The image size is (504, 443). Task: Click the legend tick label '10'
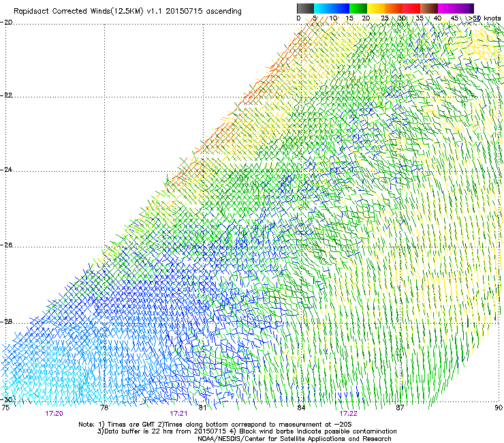(x=333, y=18)
